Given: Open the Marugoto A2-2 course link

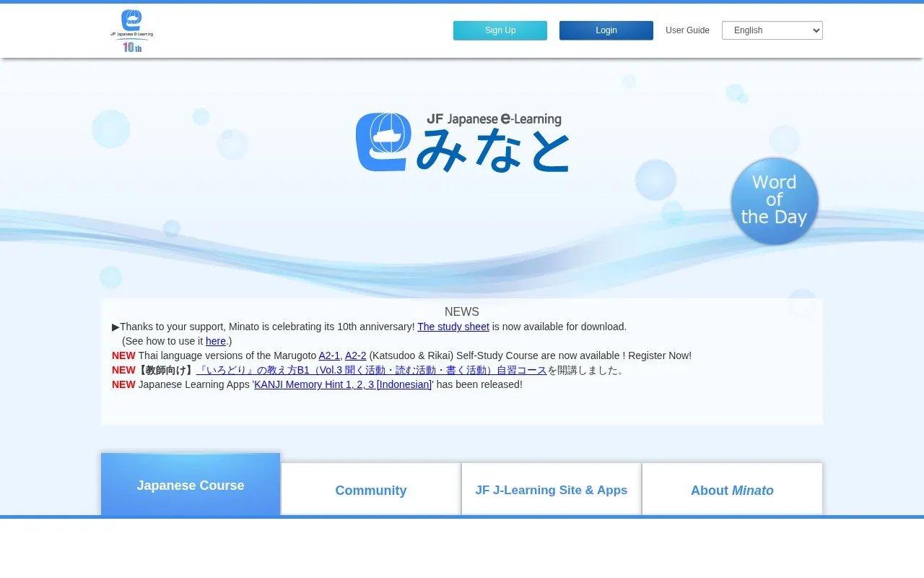Looking at the screenshot, I should (355, 355).
